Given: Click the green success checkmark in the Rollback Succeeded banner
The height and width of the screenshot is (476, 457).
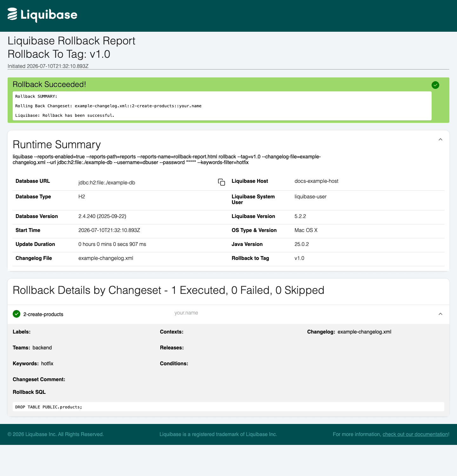Looking at the screenshot, I should [435, 85].
